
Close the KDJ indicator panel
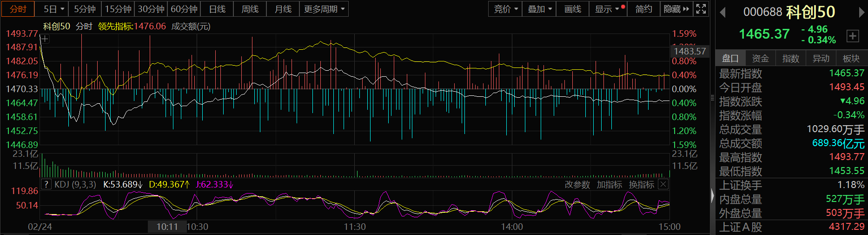click(663, 185)
